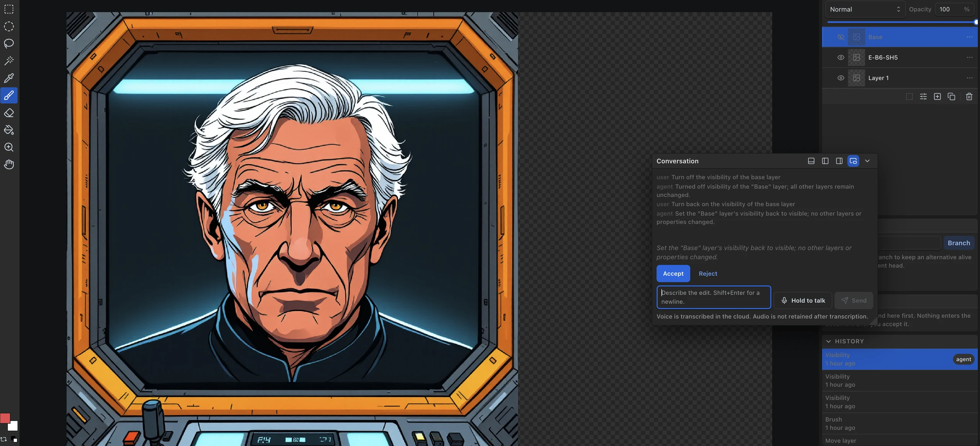Select the zoom tool
This screenshot has height=446, width=980.
pyautogui.click(x=9, y=147)
